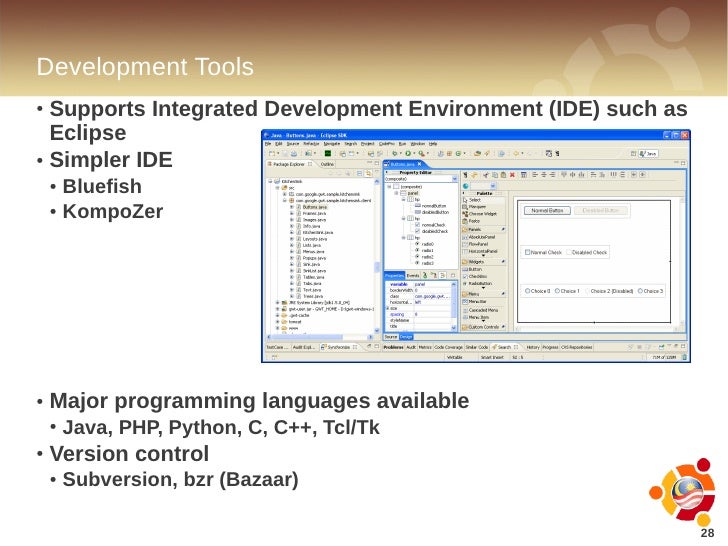The image size is (728, 546).
Task: Click the align left icon in designer toolbar
Action: (535, 175)
